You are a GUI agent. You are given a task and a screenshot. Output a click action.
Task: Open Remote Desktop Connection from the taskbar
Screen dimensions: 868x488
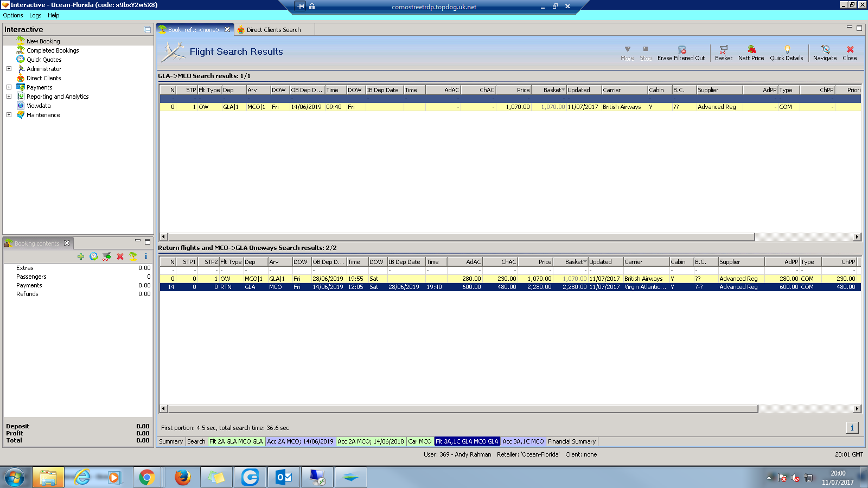[x=317, y=477]
